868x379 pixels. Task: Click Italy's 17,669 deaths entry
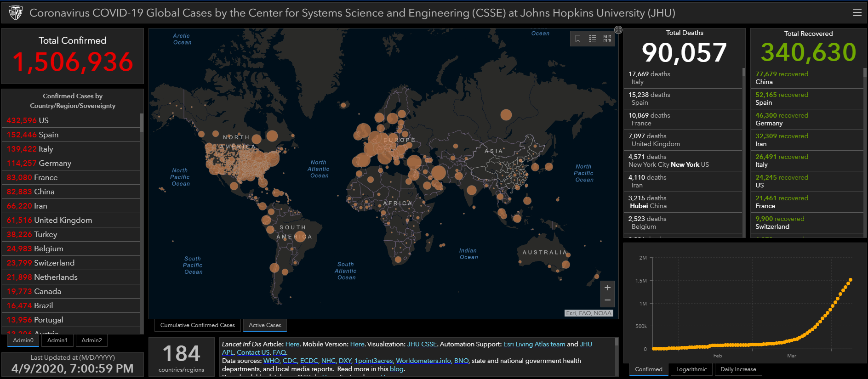[683, 78]
